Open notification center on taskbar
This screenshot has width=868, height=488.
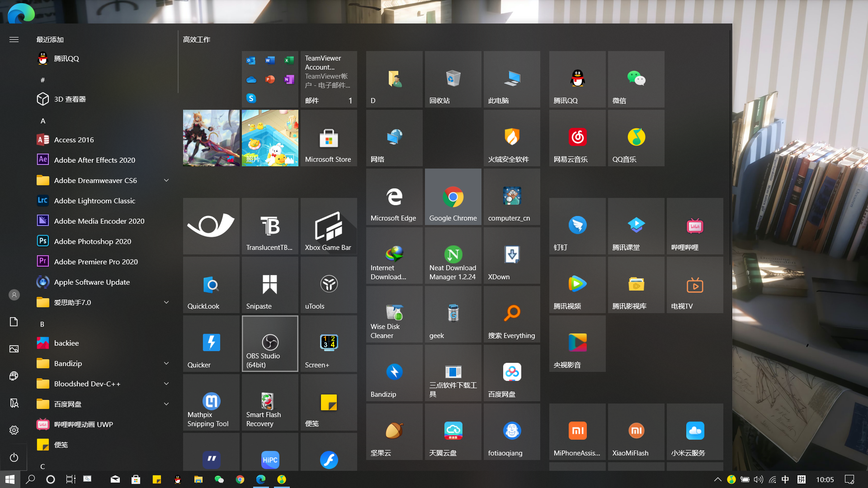tap(849, 479)
